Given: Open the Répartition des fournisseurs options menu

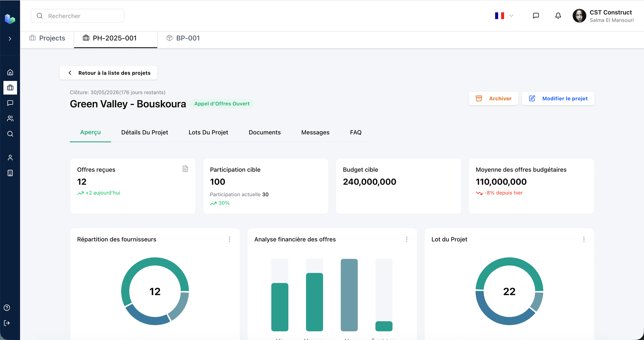Looking at the screenshot, I should 230,239.
